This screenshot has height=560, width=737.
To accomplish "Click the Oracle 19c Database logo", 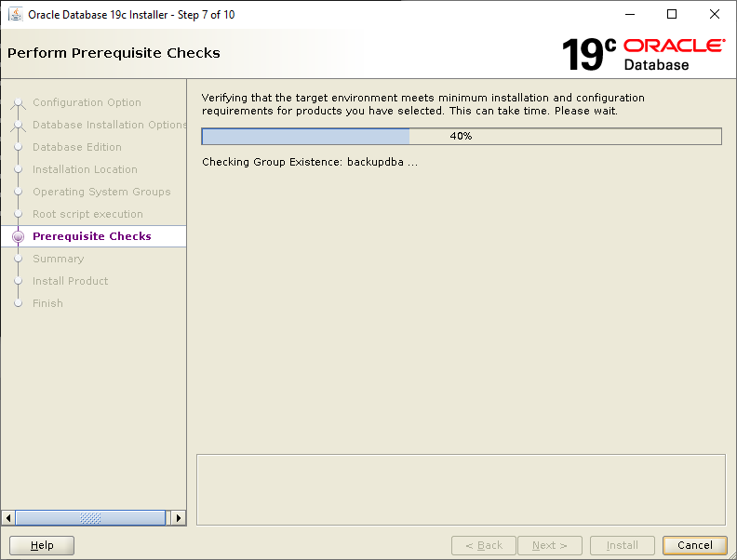I will tap(643, 55).
